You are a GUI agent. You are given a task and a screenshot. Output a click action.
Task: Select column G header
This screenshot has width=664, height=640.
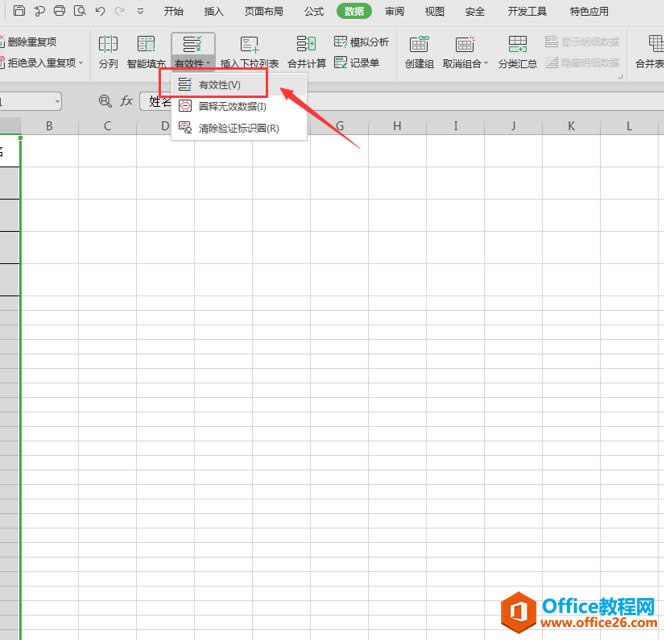click(x=339, y=126)
